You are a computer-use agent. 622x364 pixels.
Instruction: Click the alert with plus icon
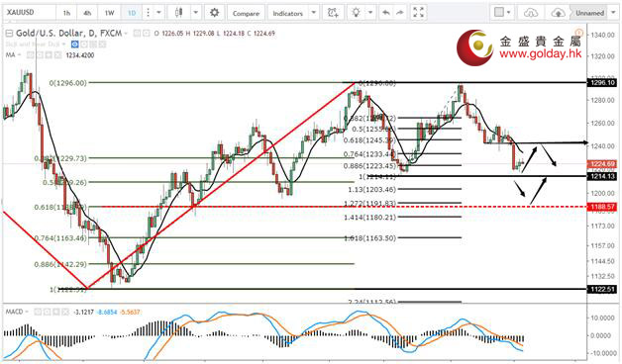click(333, 13)
